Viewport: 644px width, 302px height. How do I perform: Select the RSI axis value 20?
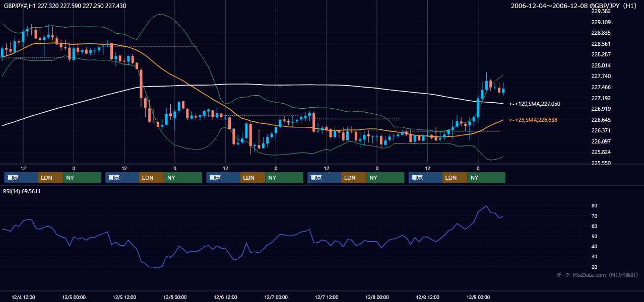pyautogui.click(x=595, y=267)
